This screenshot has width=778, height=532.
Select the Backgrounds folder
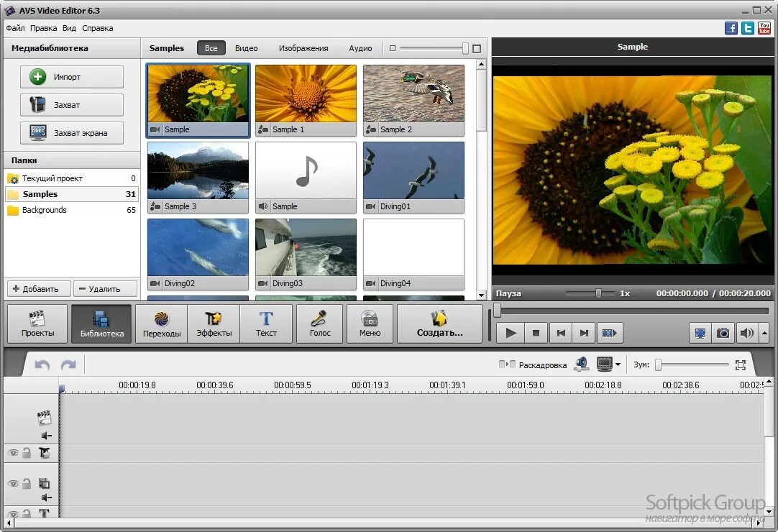tap(44, 210)
